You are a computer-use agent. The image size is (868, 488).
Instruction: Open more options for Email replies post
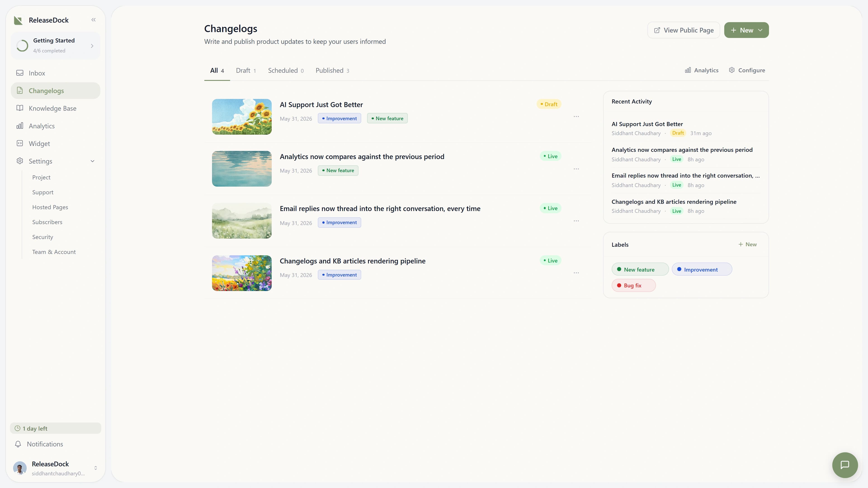(576, 221)
